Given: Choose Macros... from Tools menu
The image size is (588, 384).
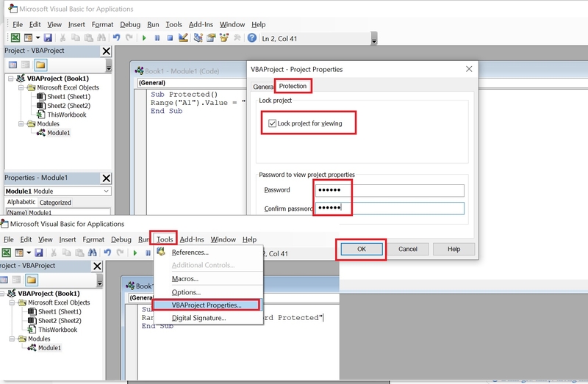Looking at the screenshot, I should [x=185, y=279].
